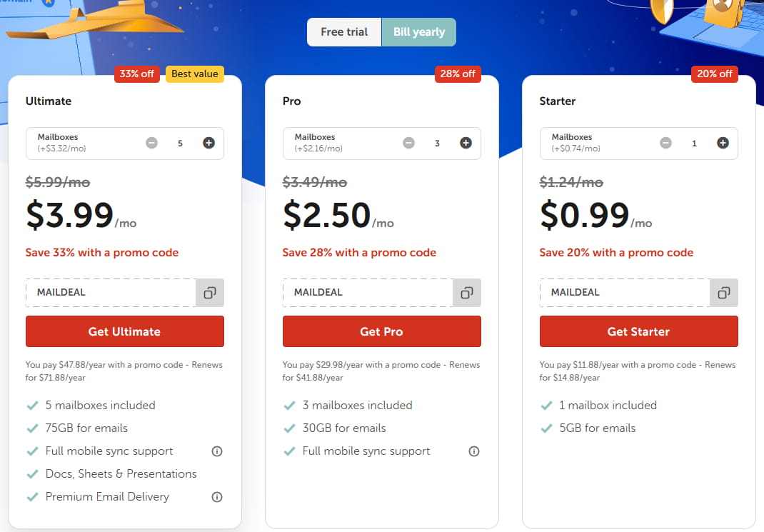Viewport: 764px width, 532px height.
Task: Show info for Ultimate Full mobile sync support
Action: [x=217, y=451]
